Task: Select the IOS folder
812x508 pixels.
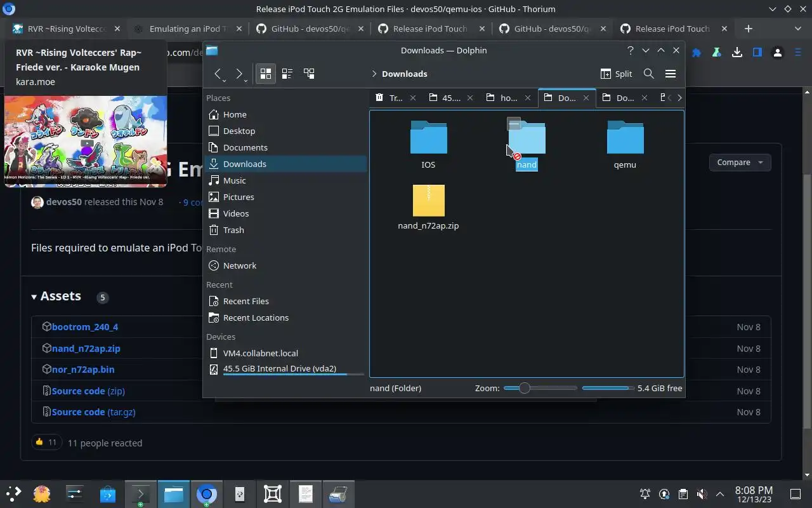Action: pyautogui.click(x=428, y=144)
